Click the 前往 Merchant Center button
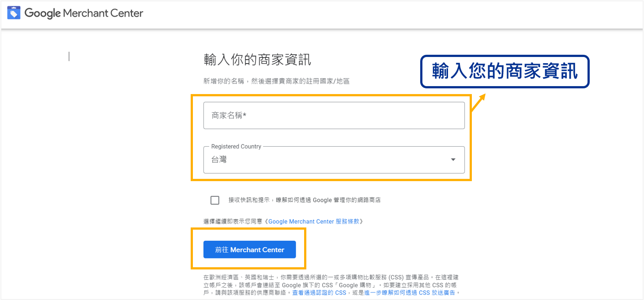 249,250
